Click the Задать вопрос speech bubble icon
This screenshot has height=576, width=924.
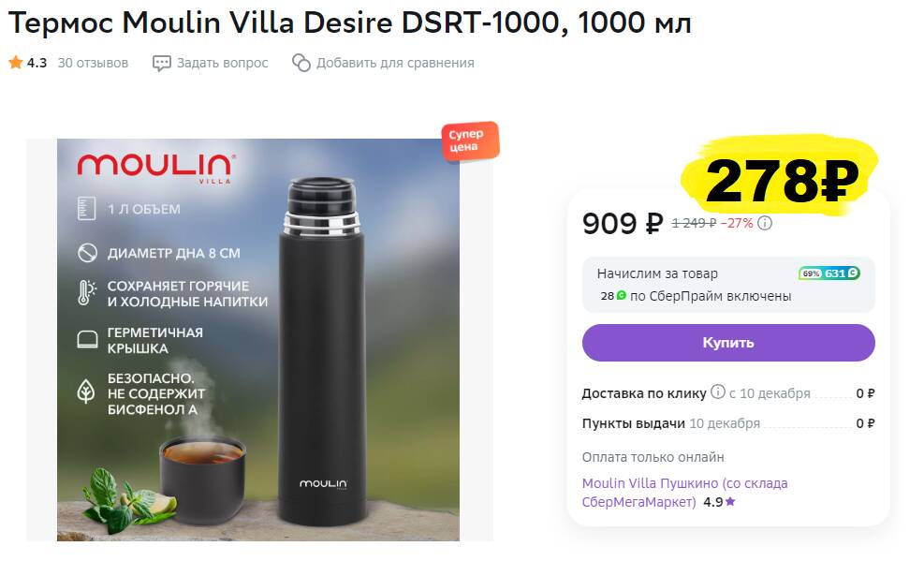161,63
